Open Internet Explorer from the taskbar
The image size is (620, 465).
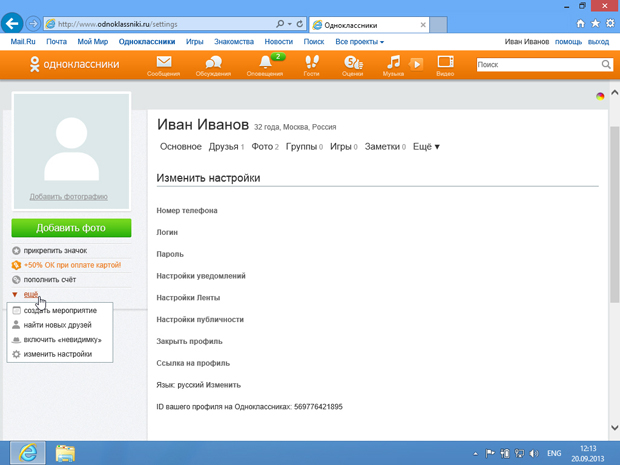point(28,453)
